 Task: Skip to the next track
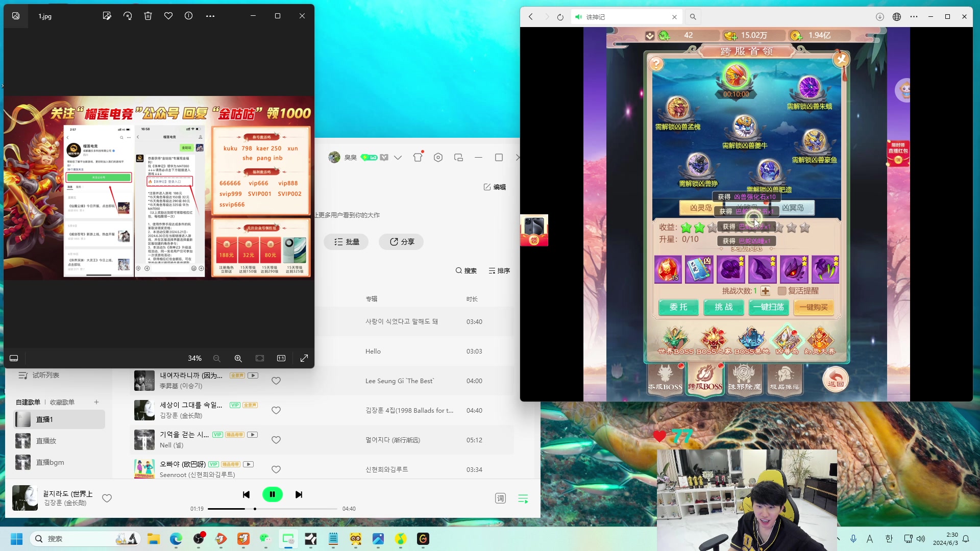299,494
